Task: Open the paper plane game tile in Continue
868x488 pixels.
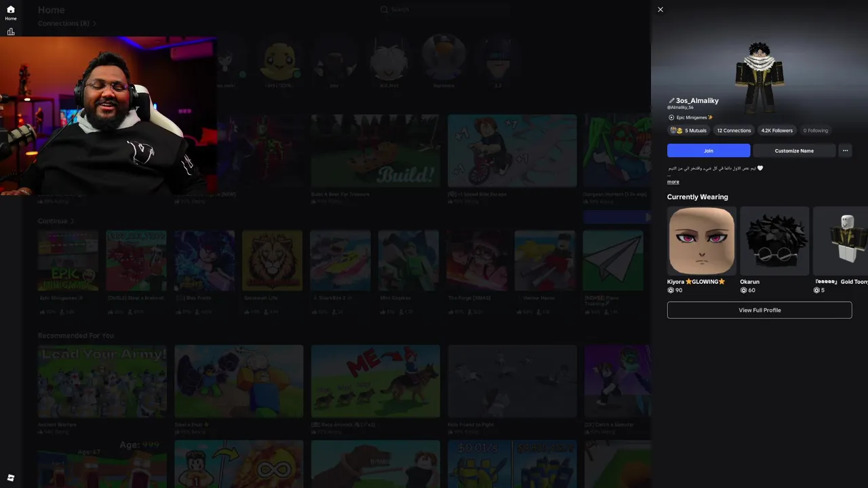Action: click(x=613, y=261)
